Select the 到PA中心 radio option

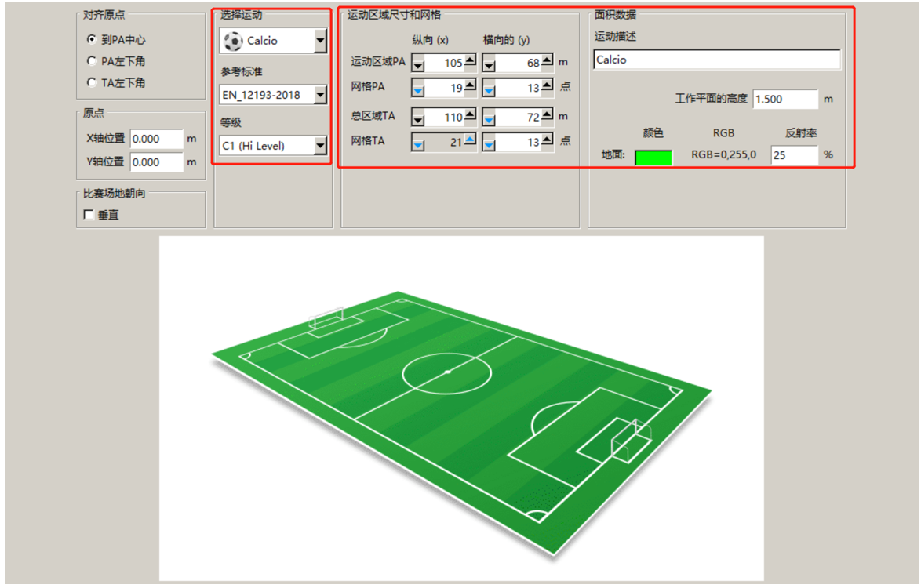pos(91,39)
